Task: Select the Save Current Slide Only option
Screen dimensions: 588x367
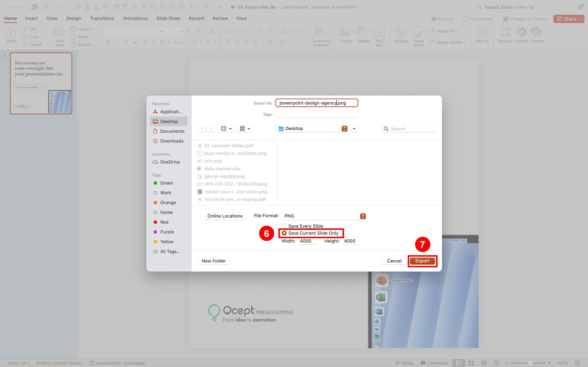Action: [x=284, y=233]
